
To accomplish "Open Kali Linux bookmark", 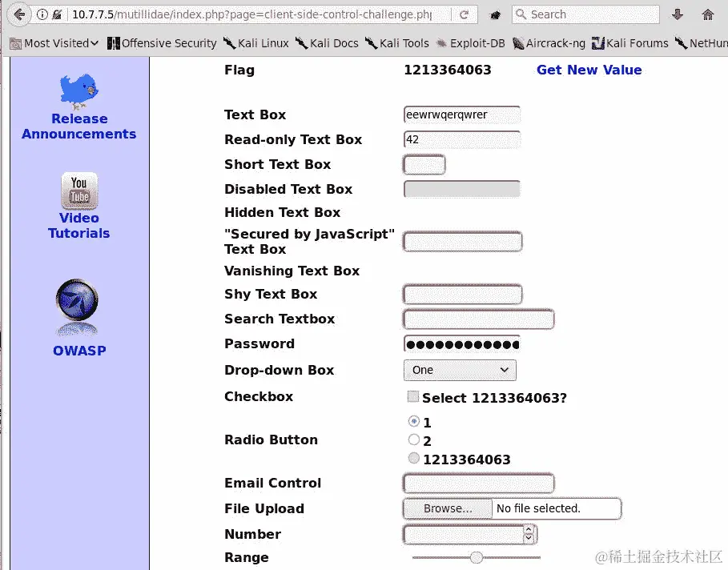I will click(x=255, y=43).
